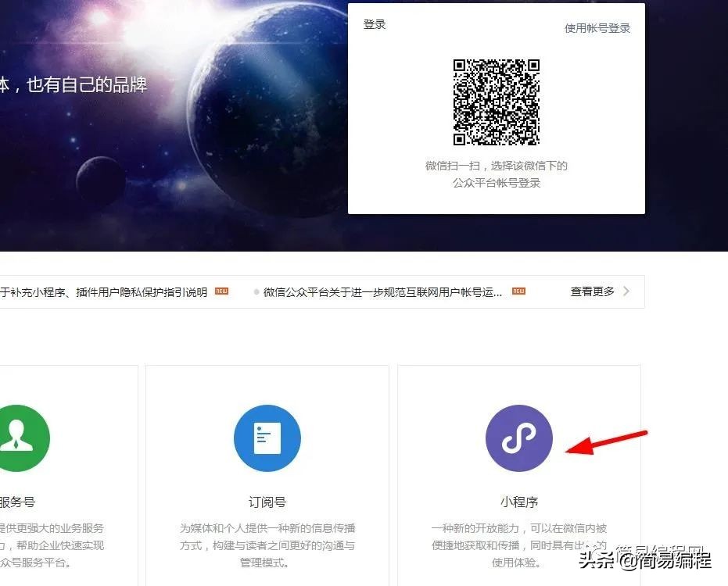Click the bullet dot before the second announcement
The height and width of the screenshot is (586, 728).
[x=256, y=291]
